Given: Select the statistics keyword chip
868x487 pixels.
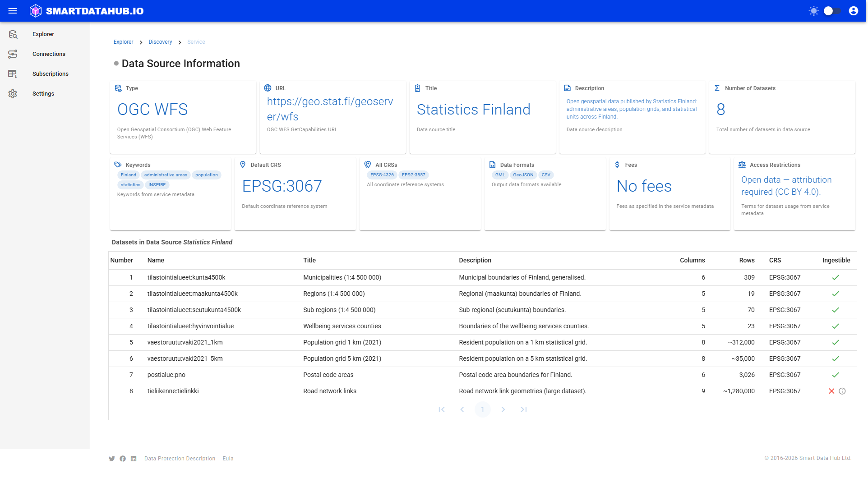Looking at the screenshot, I should pos(130,185).
